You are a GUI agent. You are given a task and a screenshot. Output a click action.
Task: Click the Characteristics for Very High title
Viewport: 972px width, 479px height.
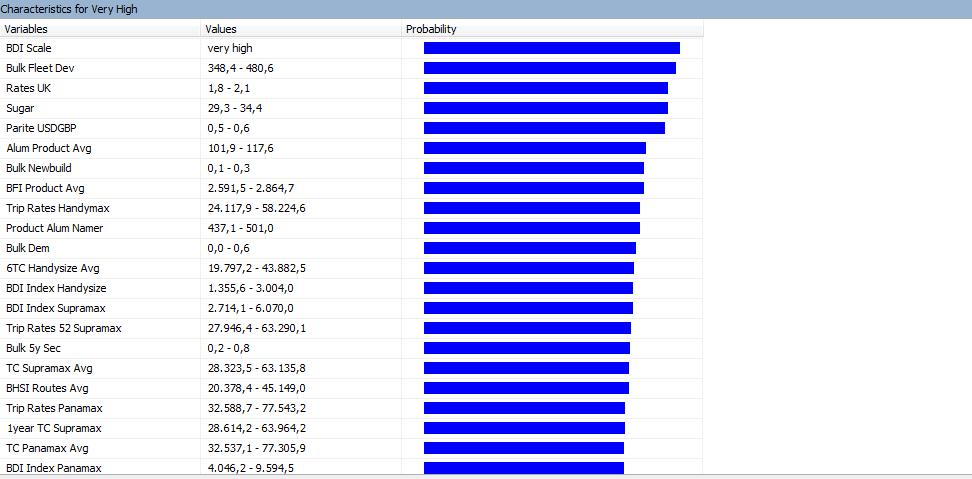[69, 9]
